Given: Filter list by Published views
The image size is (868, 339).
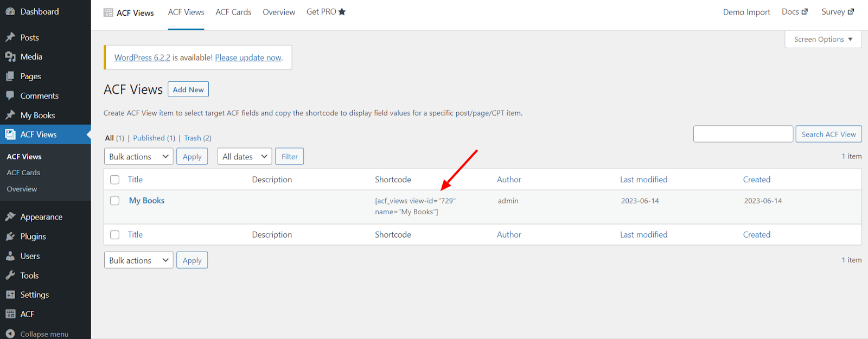Looking at the screenshot, I should [154, 138].
